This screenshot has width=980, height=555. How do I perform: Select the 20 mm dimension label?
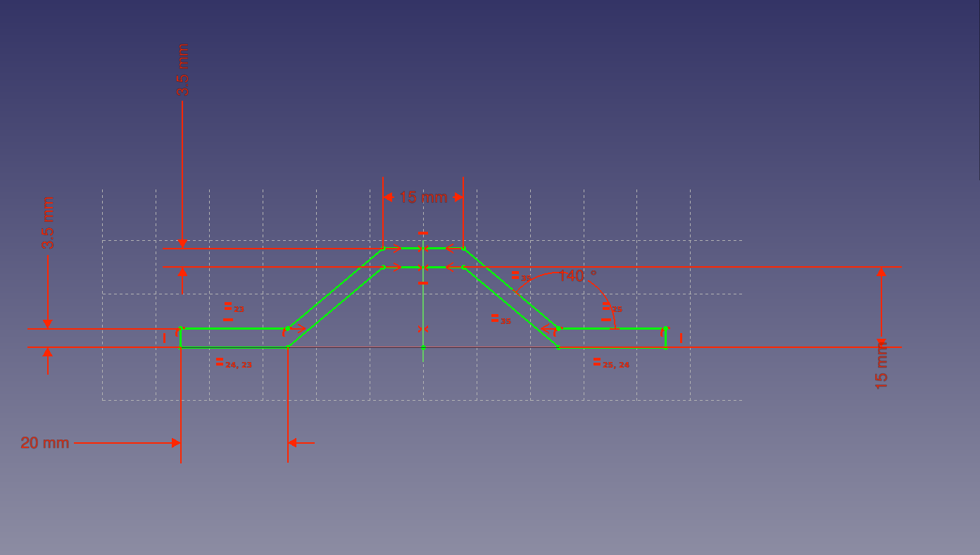point(45,443)
